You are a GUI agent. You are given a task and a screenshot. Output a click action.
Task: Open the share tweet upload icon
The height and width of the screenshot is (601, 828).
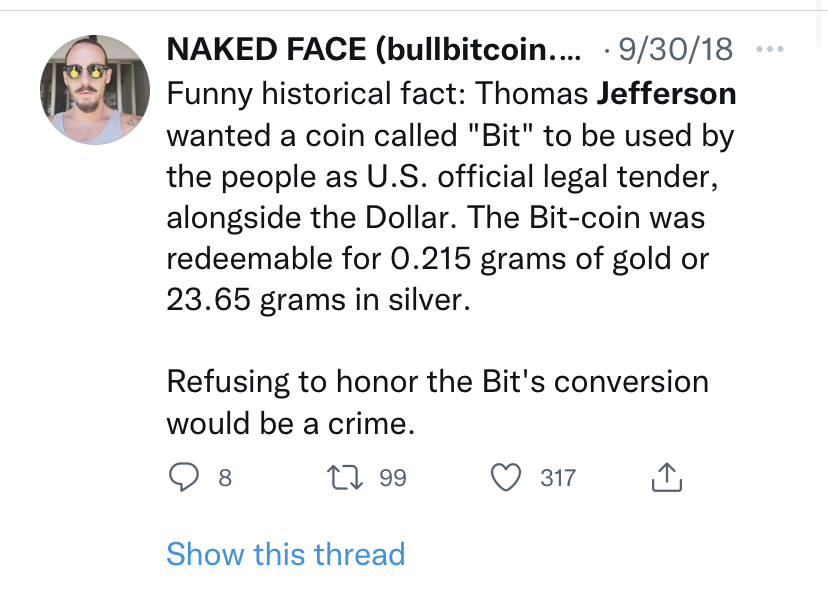pos(666,478)
